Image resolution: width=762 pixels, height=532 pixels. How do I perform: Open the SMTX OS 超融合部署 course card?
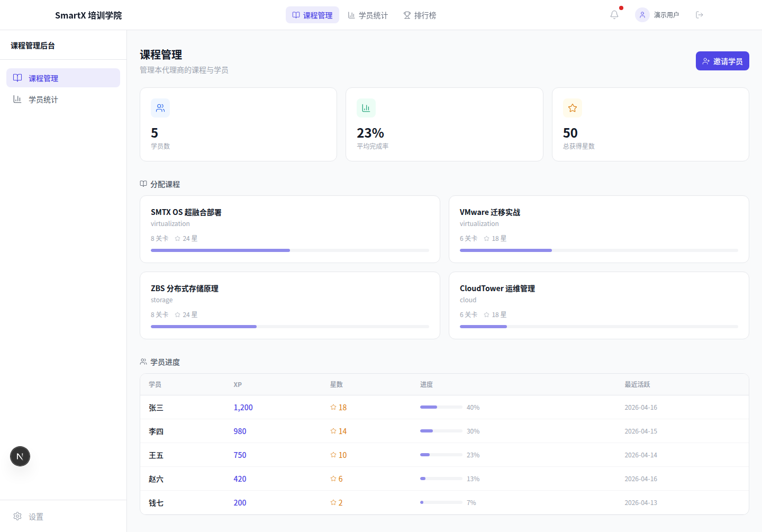tap(289, 229)
